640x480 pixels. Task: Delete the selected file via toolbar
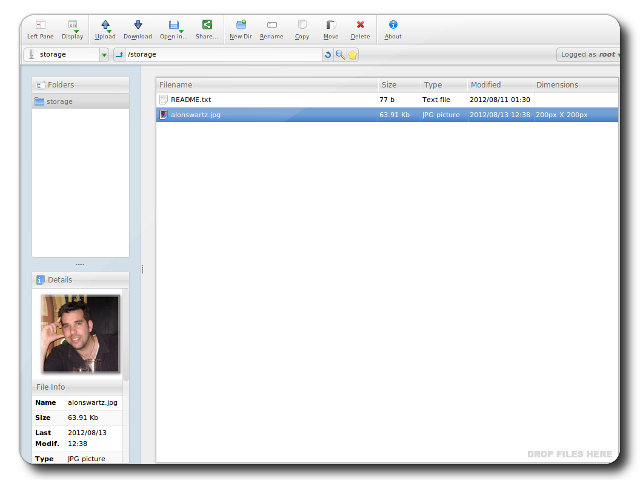click(360, 27)
